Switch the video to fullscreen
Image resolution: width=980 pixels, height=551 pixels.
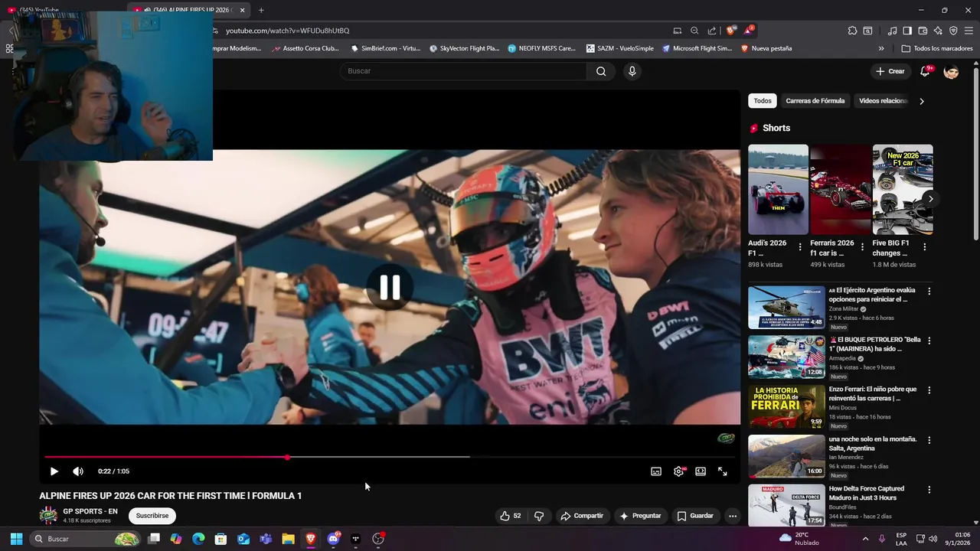(x=722, y=471)
